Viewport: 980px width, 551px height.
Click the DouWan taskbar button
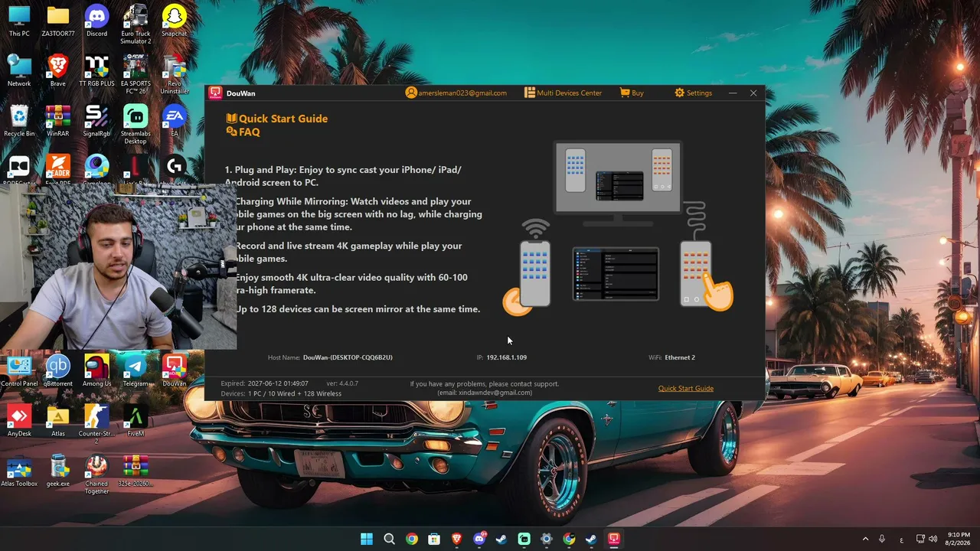click(x=613, y=539)
